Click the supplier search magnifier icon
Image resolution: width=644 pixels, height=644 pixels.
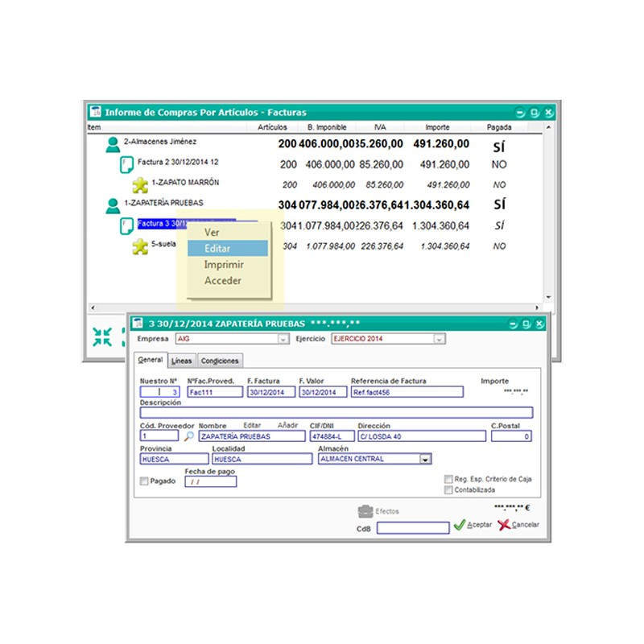[189, 436]
